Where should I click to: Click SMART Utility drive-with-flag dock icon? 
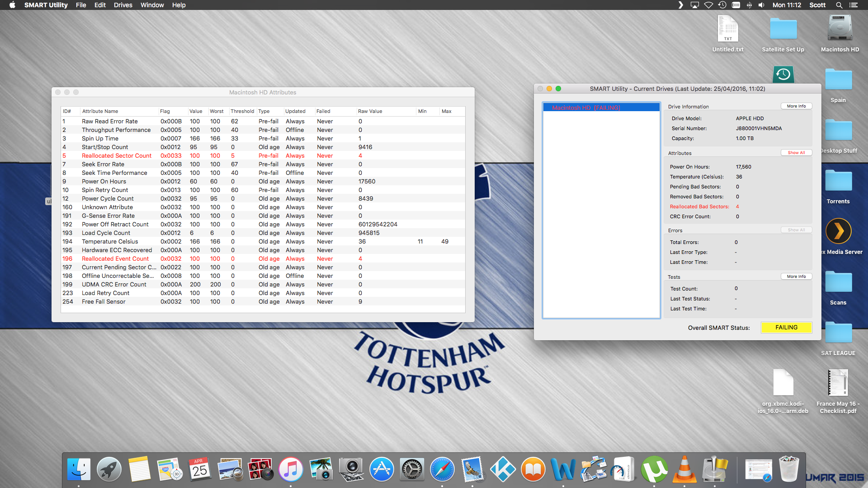(715, 469)
